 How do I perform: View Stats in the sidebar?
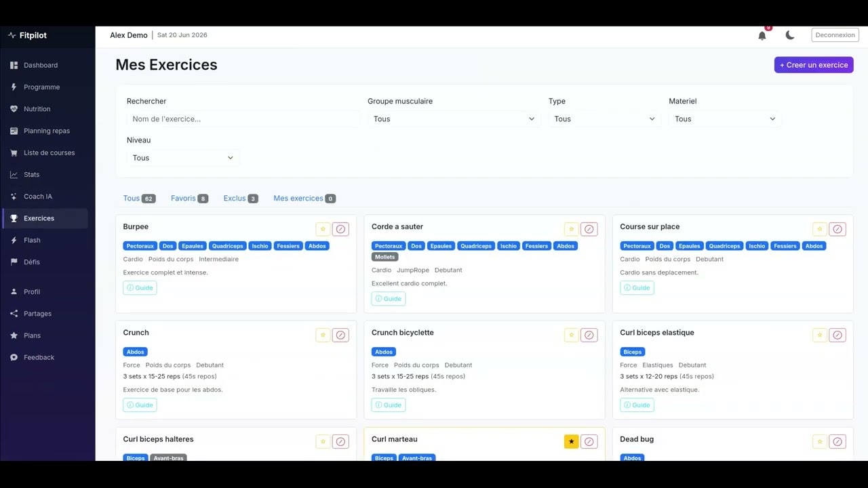click(45, 174)
